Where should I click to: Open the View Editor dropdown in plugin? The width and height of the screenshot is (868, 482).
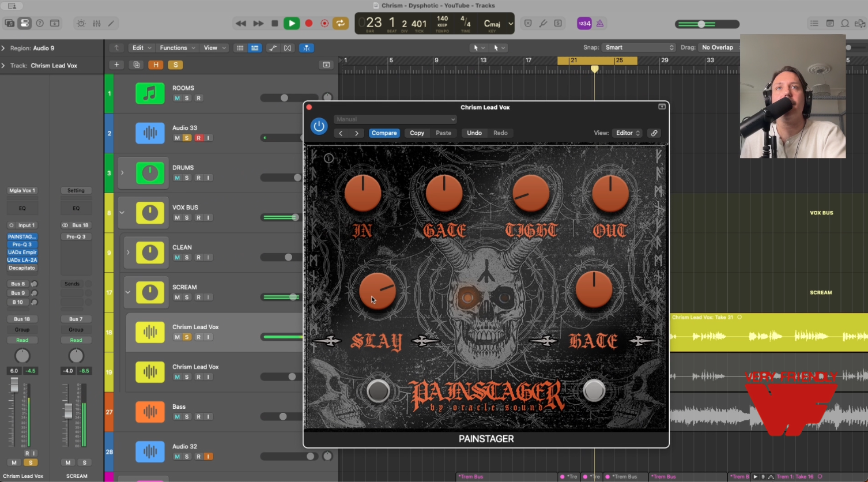[x=628, y=133]
